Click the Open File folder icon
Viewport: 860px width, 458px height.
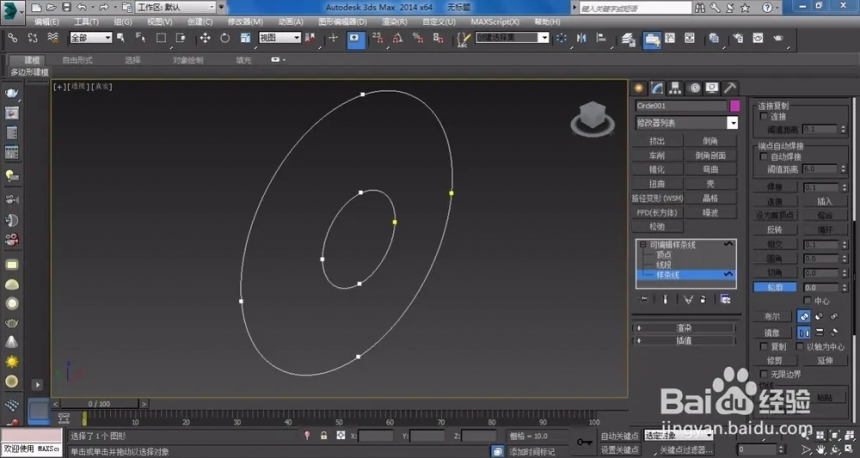click(51, 7)
